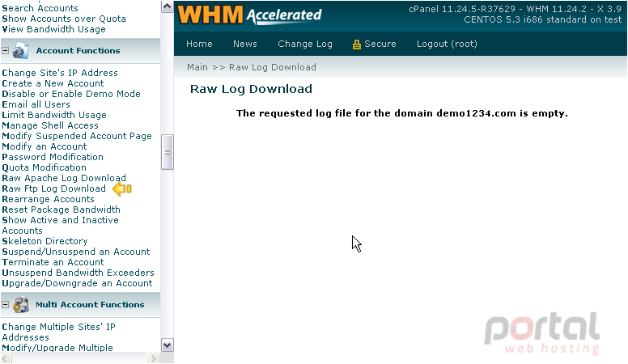The height and width of the screenshot is (364, 628).
Task: Click Terminate an Account
Action: 53,262
